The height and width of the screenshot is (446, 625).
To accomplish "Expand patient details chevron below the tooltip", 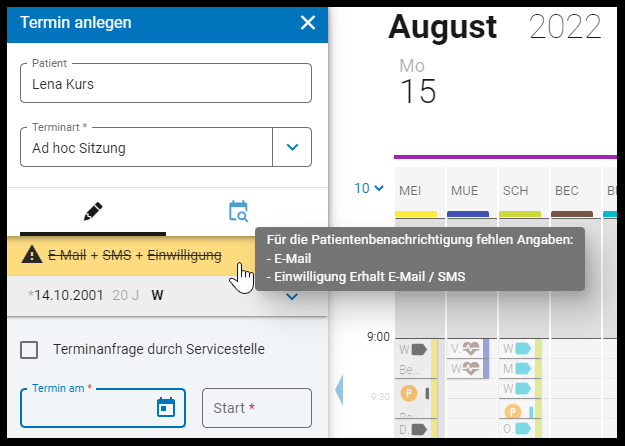I will 292,297.
